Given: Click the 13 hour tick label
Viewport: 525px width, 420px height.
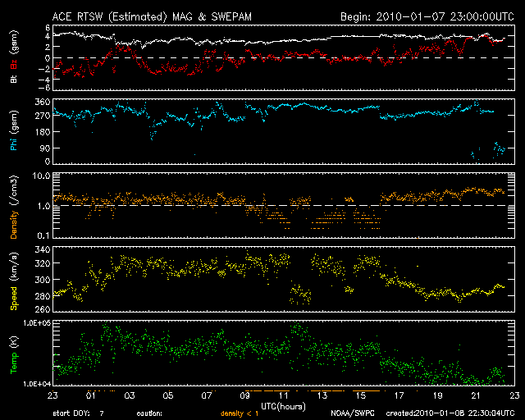Looking at the screenshot, I should (x=322, y=396).
